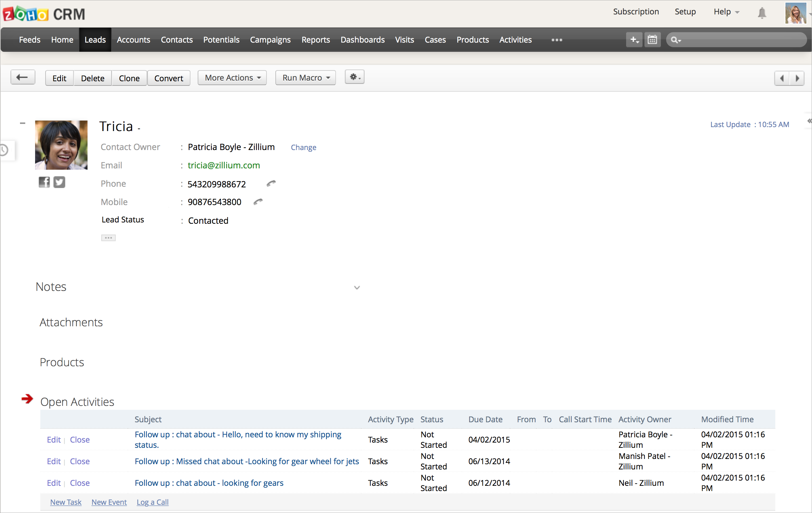The width and height of the screenshot is (812, 513).
Task: Open the More Actions dropdown
Action: tap(232, 78)
